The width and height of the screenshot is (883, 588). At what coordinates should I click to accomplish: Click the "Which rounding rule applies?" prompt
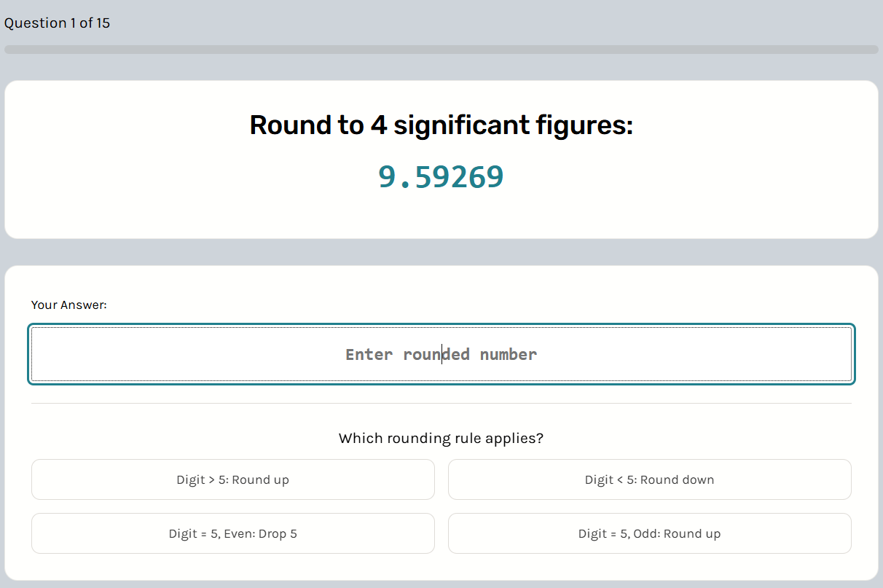[441, 438]
